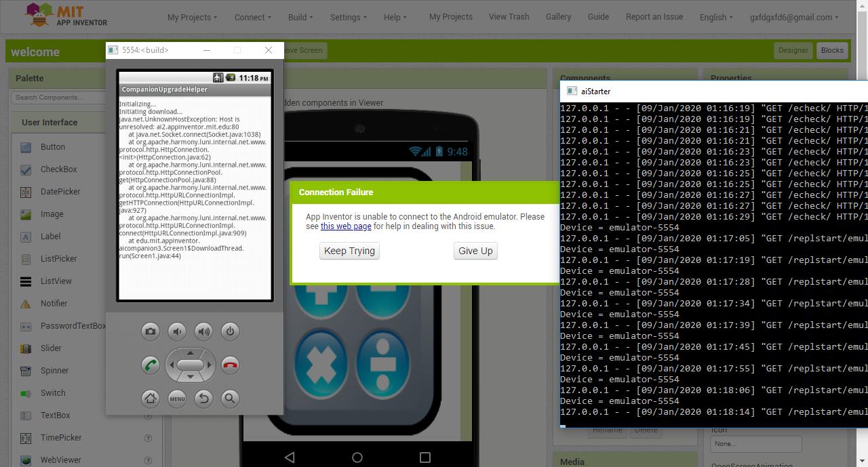This screenshot has width=868, height=467.
Task: Select the ListPicker component in Palette
Action: point(58,259)
